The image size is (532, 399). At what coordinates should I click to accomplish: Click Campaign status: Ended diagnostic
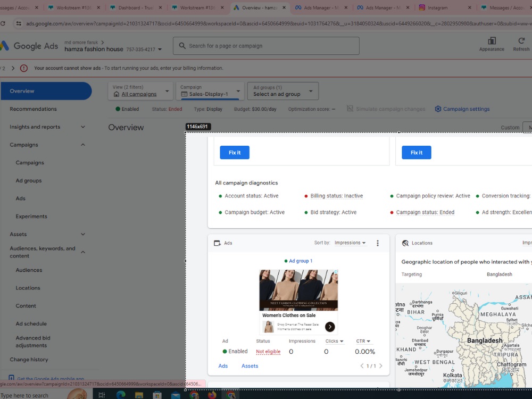click(425, 212)
